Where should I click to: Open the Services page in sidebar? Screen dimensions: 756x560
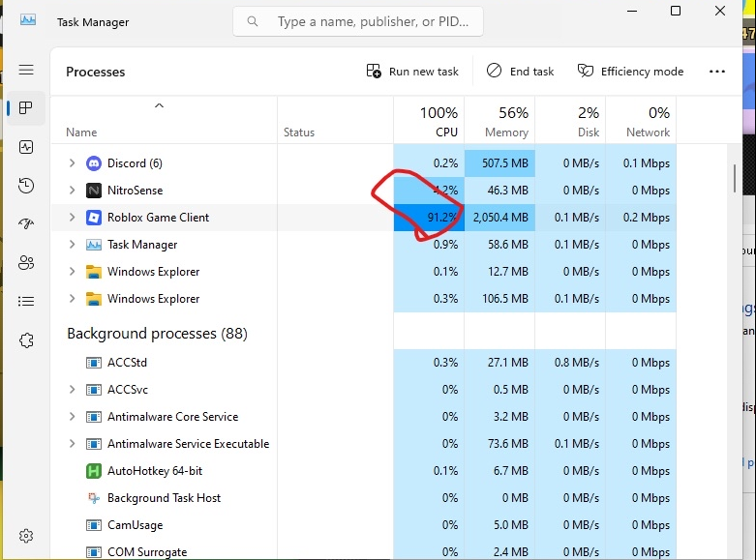pyautogui.click(x=26, y=340)
